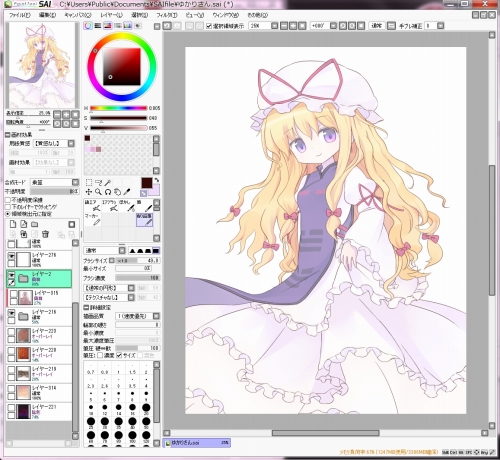Swap foreground and background colors
The image size is (500, 460).
[x=157, y=180]
